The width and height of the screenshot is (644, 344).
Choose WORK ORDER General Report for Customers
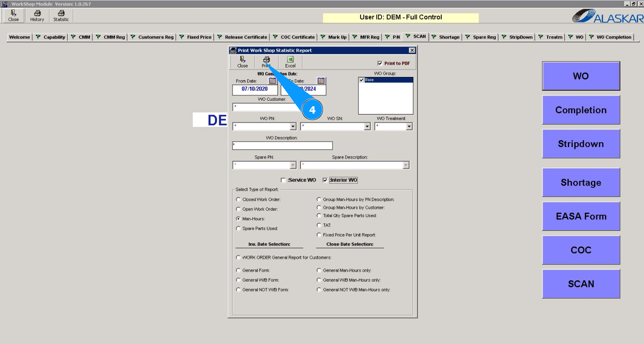click(238, 257)
